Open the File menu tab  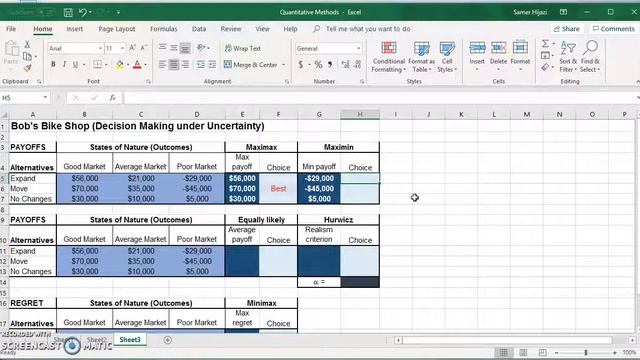pos(11,29)
